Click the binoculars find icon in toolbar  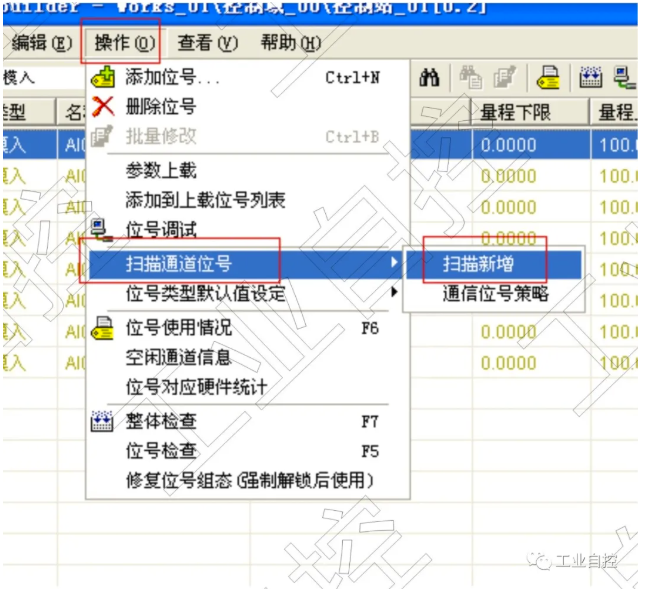coord(430,79)
